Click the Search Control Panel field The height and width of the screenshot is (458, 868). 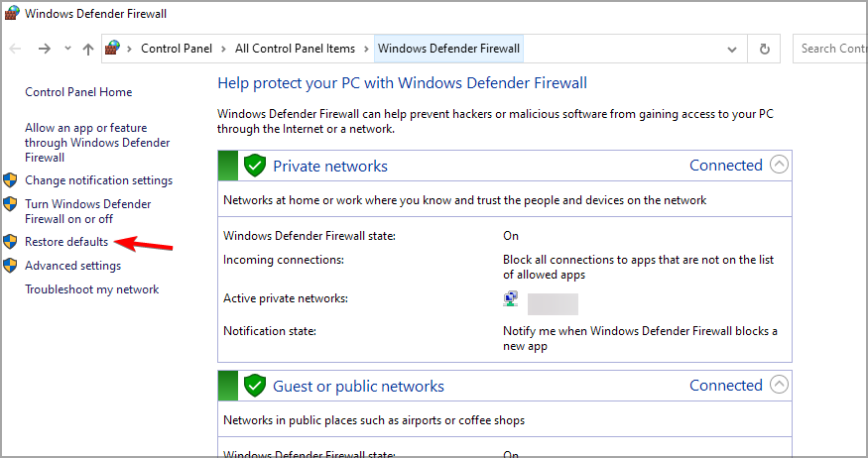tap(830, 49)
